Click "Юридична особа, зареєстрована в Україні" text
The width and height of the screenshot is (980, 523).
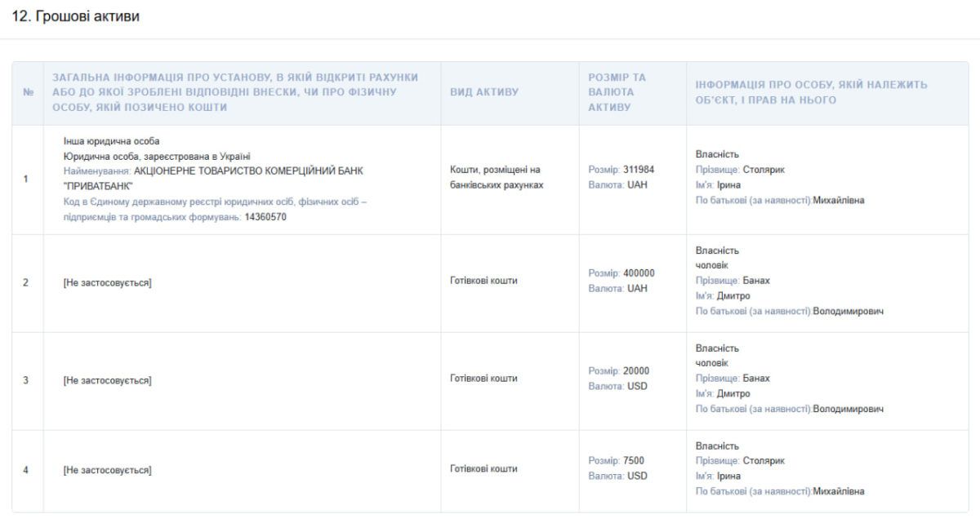click(157, 156)
